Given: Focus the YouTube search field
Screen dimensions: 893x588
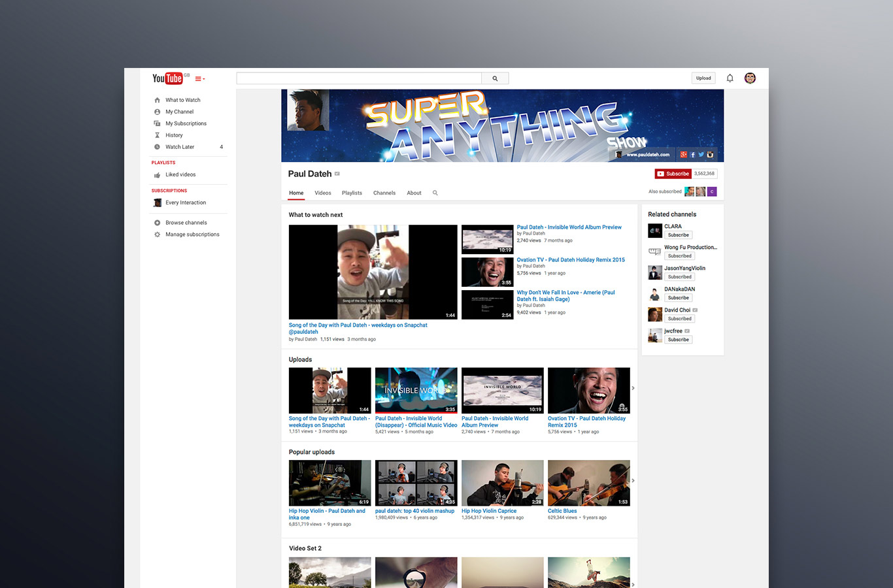Looking at the screenshot, I should (x=359, y=78).
